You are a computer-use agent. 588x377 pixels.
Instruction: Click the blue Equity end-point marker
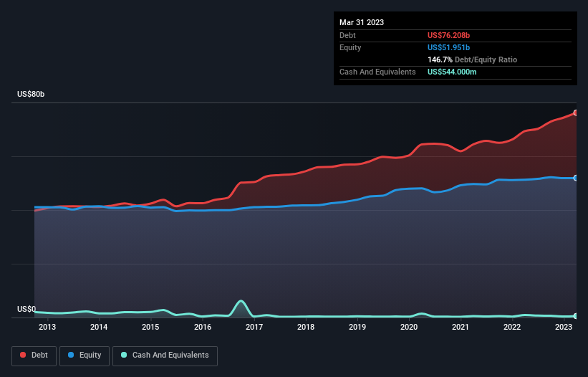(576, 178)
